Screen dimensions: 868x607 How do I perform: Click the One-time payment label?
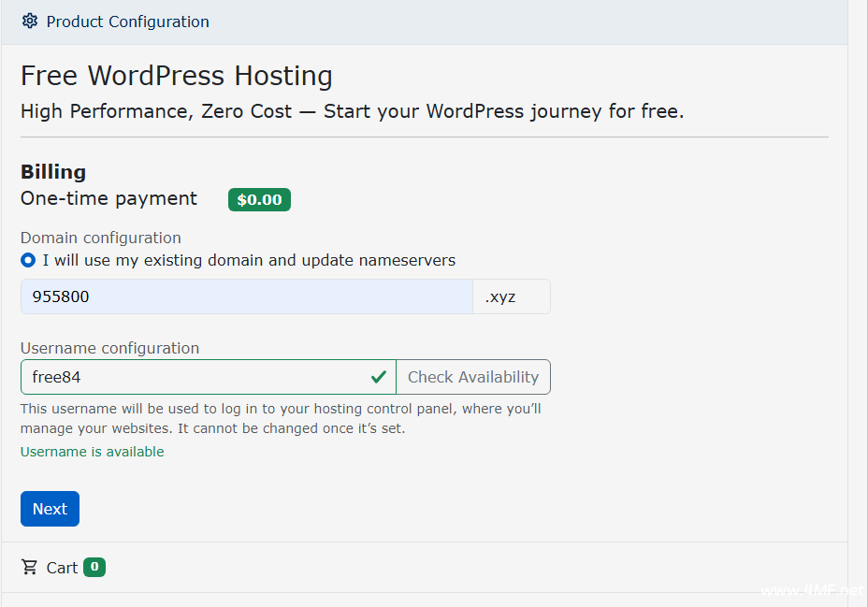pos(108,198)
